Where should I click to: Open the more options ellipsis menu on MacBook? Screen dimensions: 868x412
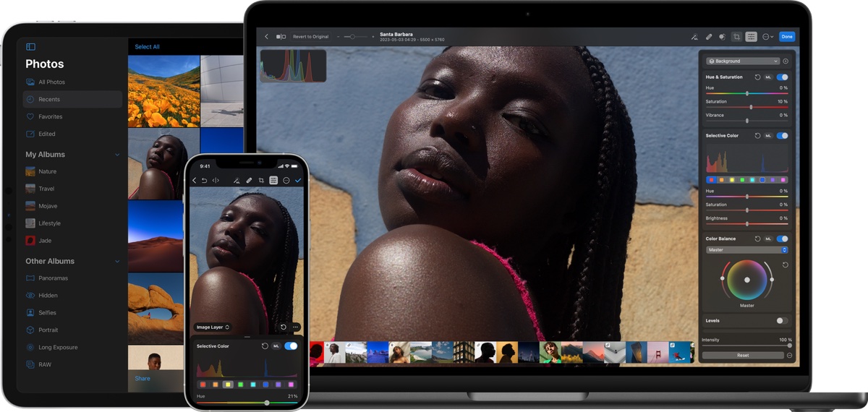767,36
